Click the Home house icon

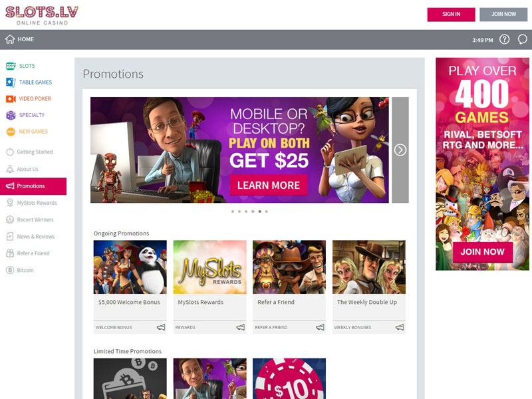click(10, 39)
